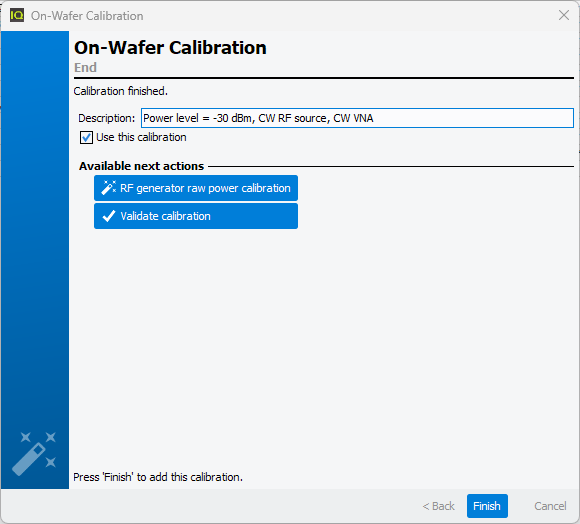This screenshot has height=524, width=580.
Task: Click Finish to add this calibration
Action: click(x=487, y=506)
